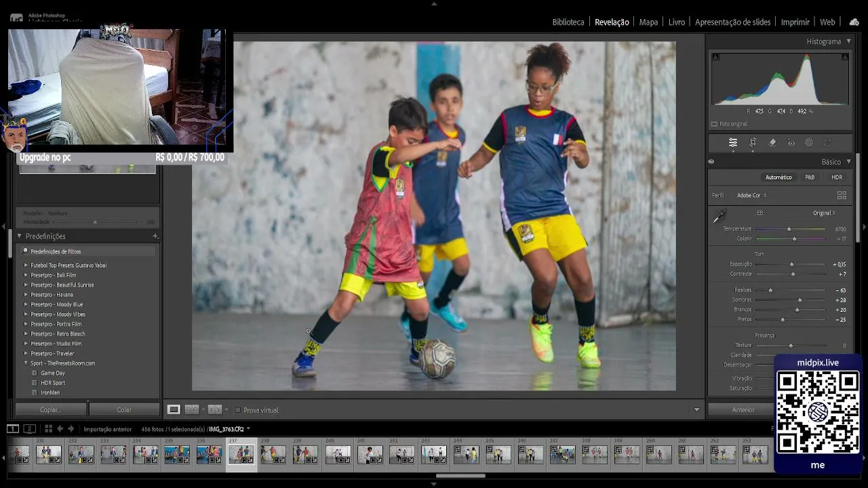This screenshot has width=868, height=488.
Task: Select filmstrip thumbnail number 238
Action: [x=273, y=454]
